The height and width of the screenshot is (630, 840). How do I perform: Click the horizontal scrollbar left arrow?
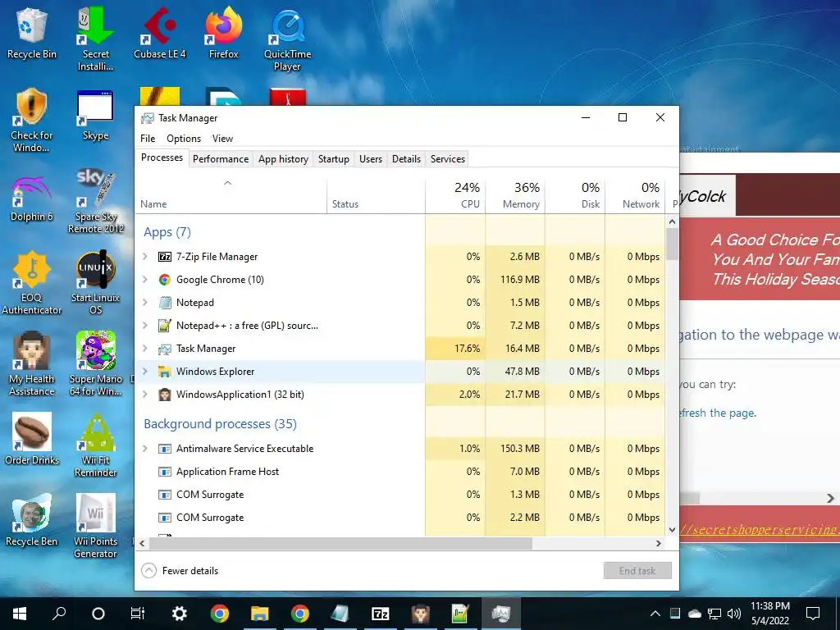[x=142, y=543]
